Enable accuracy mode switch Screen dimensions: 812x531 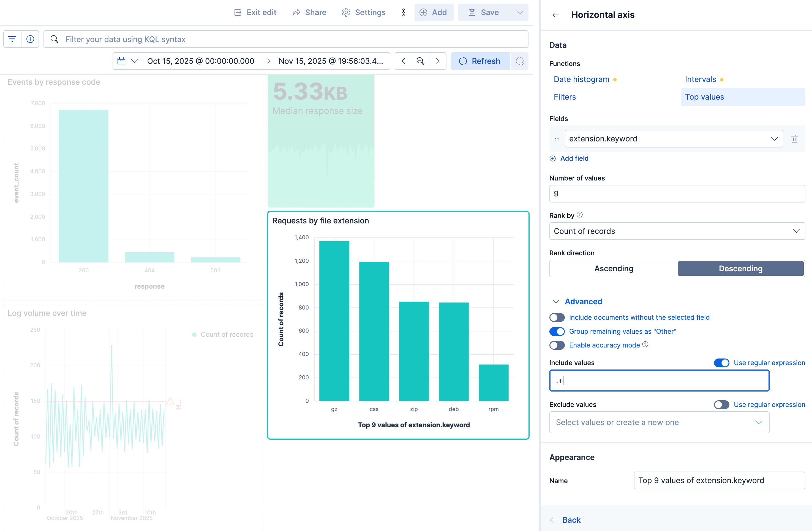coord(557,345)
